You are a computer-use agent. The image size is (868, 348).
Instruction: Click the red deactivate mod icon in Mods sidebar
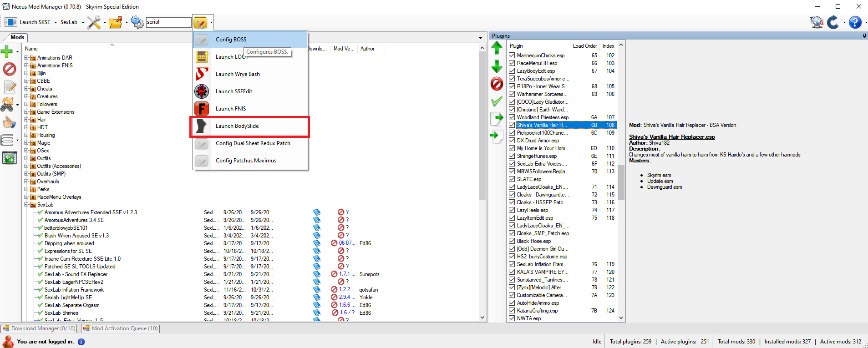[x=9, y=69]
